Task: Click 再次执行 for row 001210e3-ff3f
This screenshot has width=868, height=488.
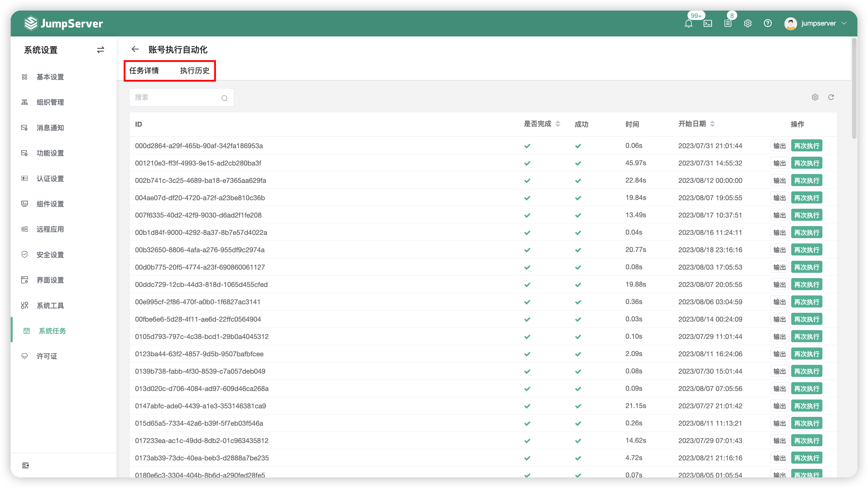Action: [806, 163]
